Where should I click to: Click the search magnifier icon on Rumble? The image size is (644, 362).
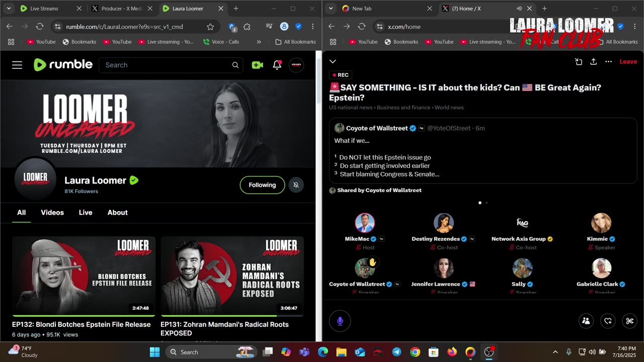coord(235,65)
